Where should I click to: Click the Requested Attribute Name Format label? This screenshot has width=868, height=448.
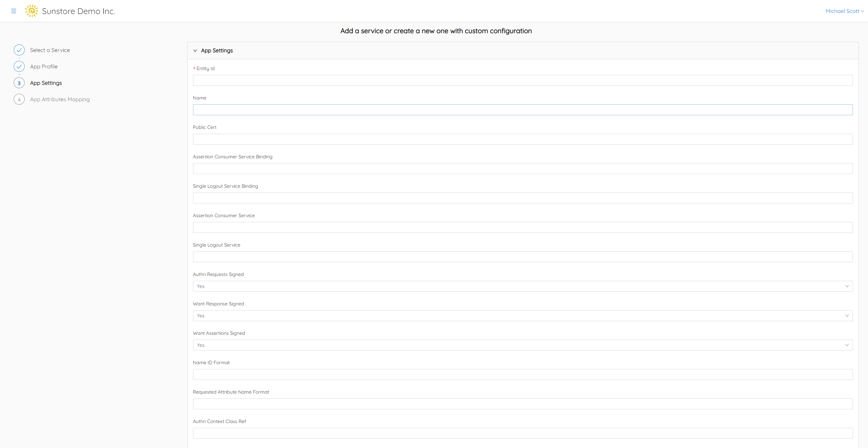[x=231, y=392]
